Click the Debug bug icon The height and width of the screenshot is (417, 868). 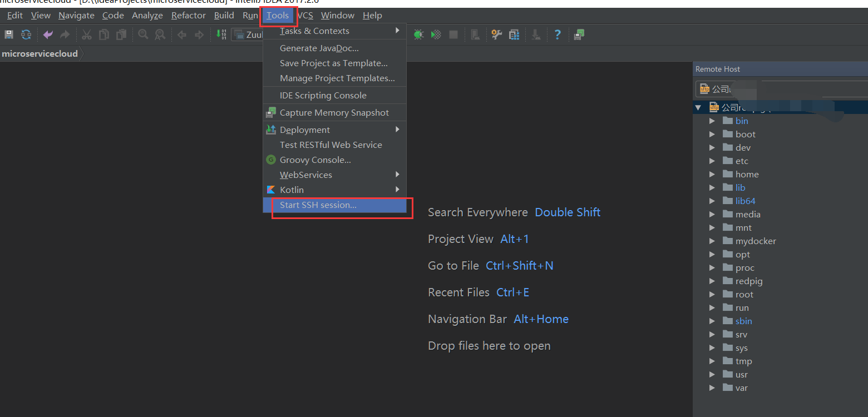pos(419,34)
